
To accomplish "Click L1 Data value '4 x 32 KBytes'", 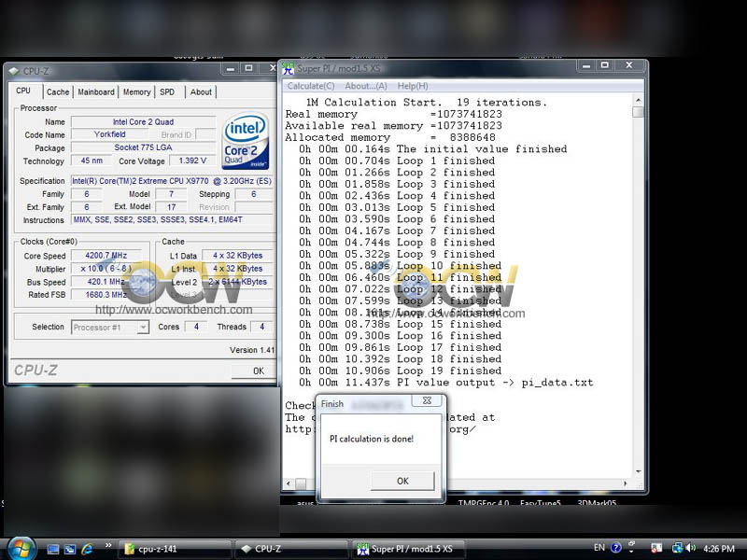I will point(237,255).
